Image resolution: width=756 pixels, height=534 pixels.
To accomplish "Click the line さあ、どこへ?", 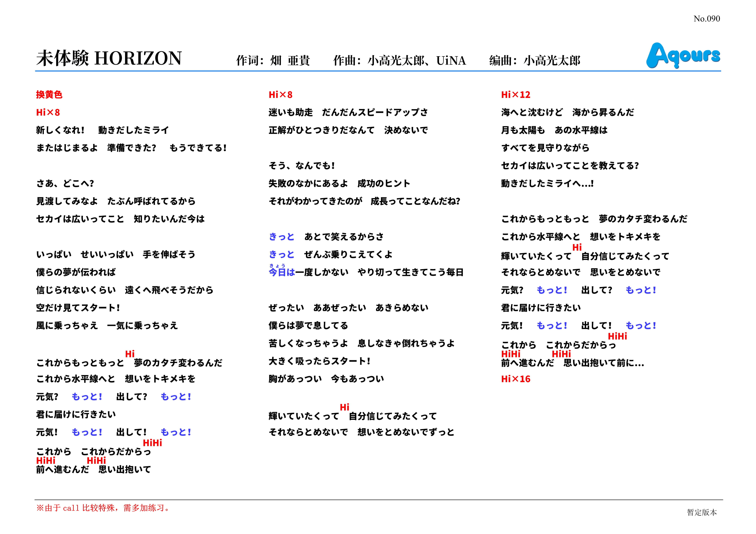I will click(x=65, y=184).
